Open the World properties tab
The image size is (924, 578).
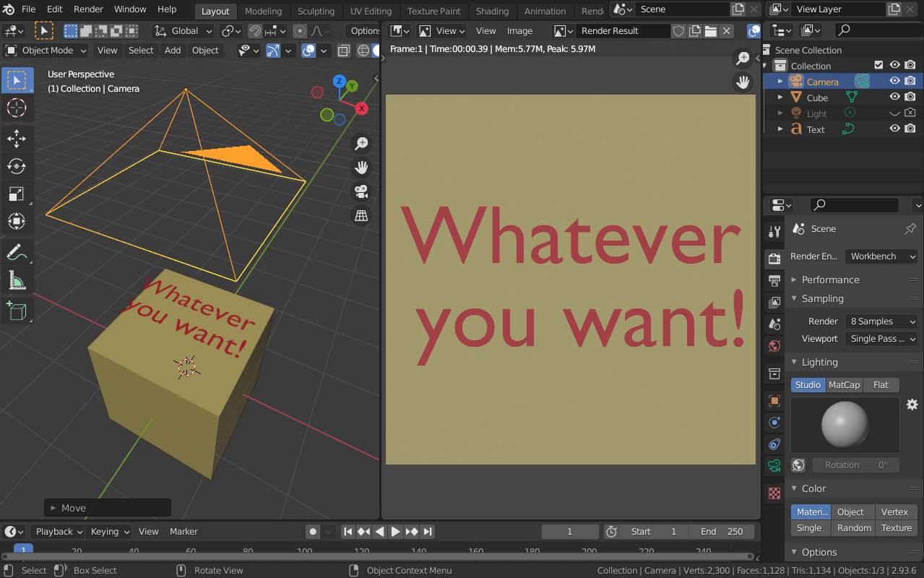coord(774,346)
